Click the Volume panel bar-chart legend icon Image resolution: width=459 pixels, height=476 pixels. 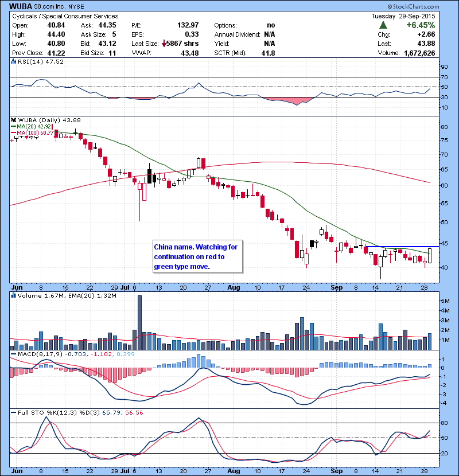tap(13, 295)
